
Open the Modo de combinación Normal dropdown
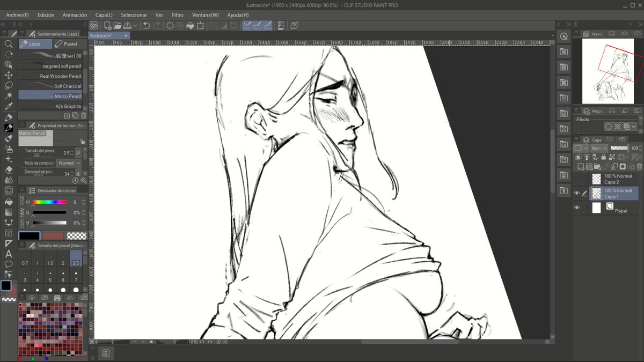68,163
